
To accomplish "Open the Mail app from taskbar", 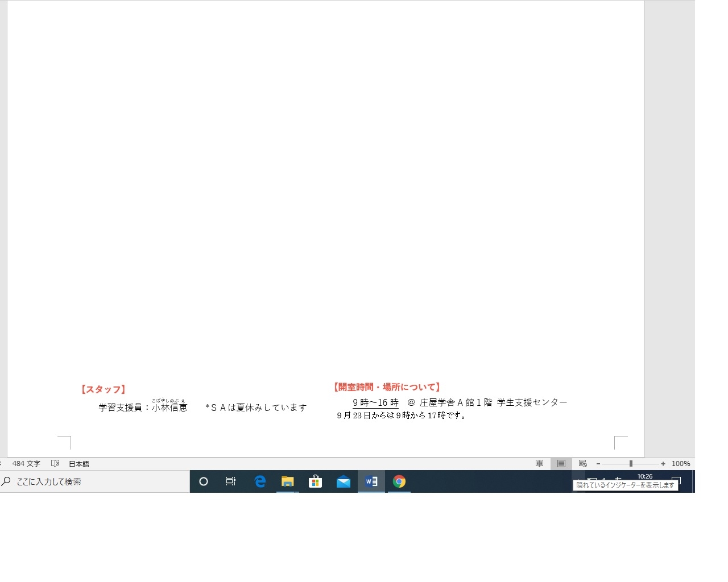I will coord(343,481).
